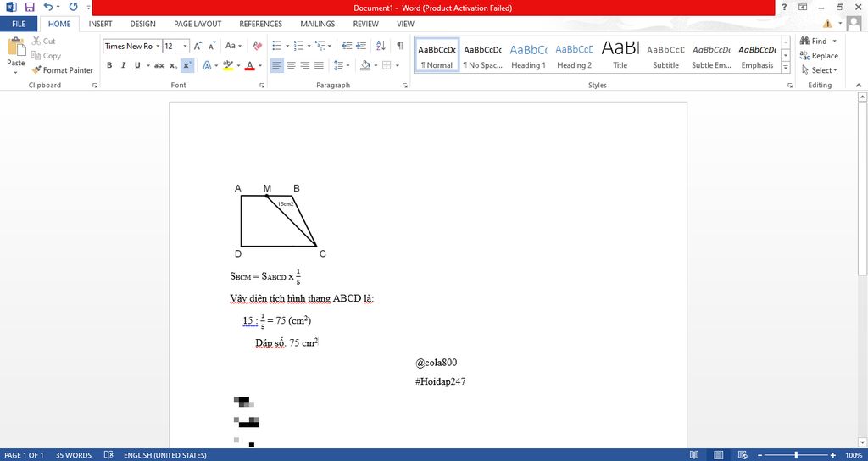Expand the Styles gallery more arrow
This screenshot has width=868, height=461.
pyautogui.click(x=786, y=68)
